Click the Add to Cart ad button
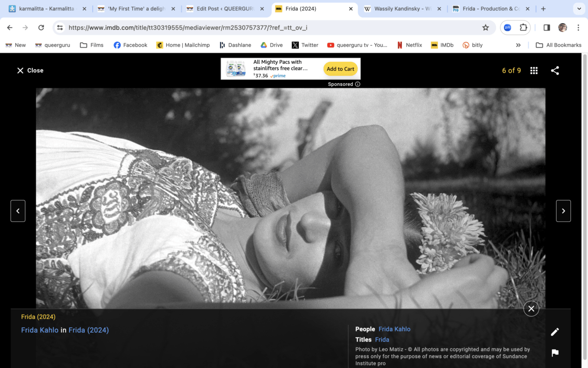Screen dimensions: 588x368 click(x=341, y=69)
